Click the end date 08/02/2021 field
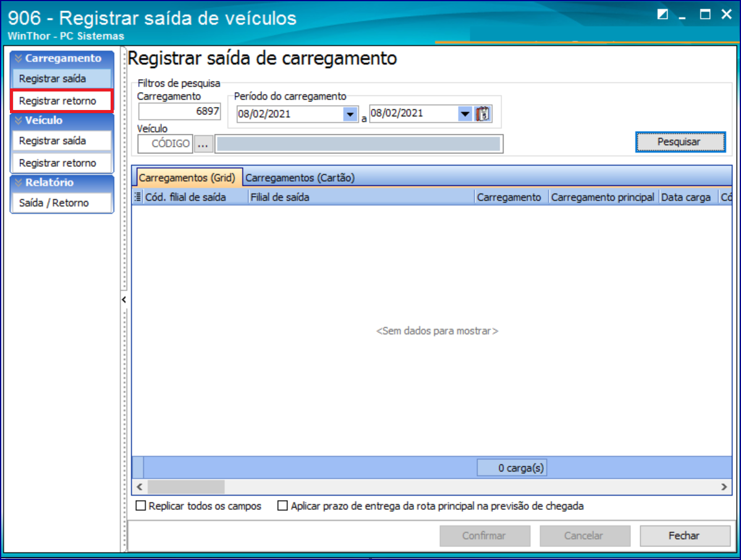The height and width of the screenshot is (560, 741). (414, 114)
